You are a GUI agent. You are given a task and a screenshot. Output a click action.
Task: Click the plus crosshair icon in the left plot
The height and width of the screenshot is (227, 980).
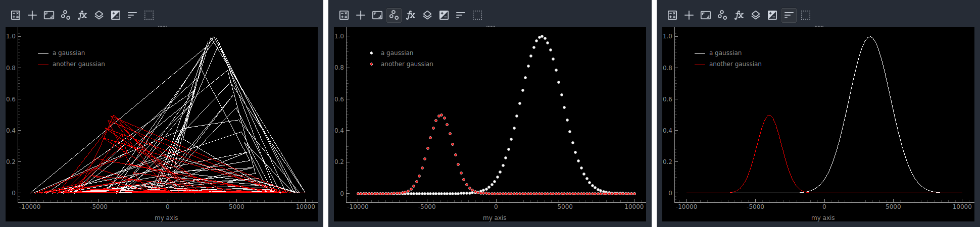pos(32,15)
